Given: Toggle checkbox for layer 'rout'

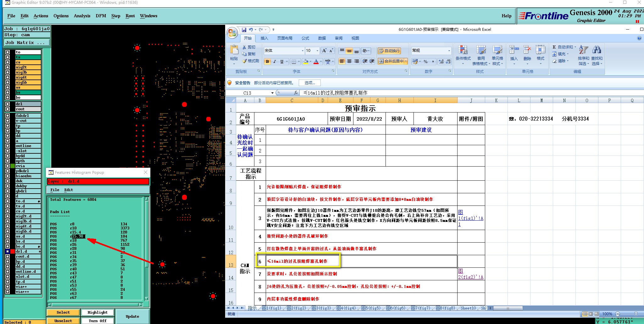Looking at the screenshot, I should click(x=8, y=109).
